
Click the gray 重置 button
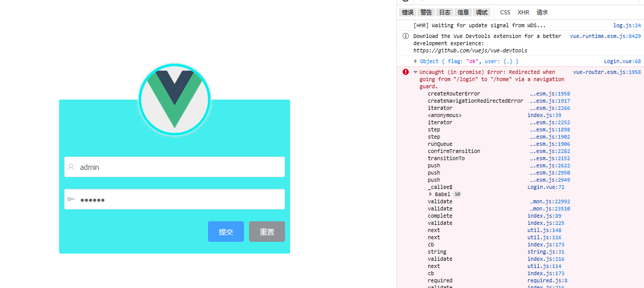[267, 232]
